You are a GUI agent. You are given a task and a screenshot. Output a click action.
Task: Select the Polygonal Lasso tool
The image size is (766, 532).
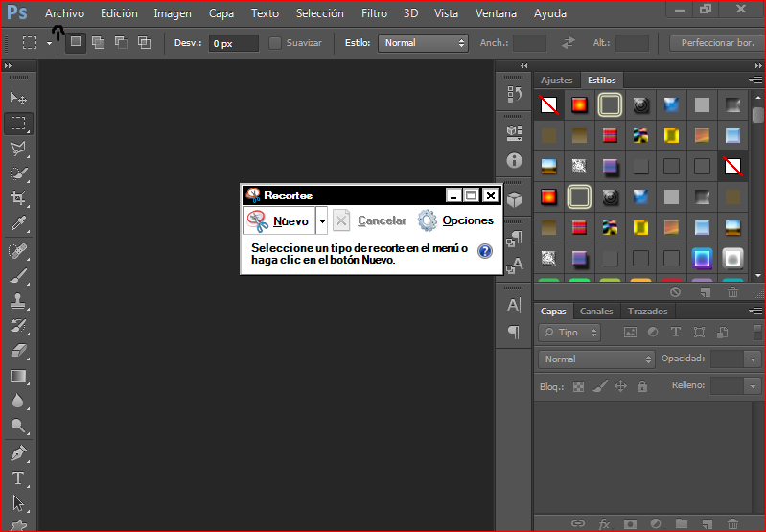click(18, 149)
